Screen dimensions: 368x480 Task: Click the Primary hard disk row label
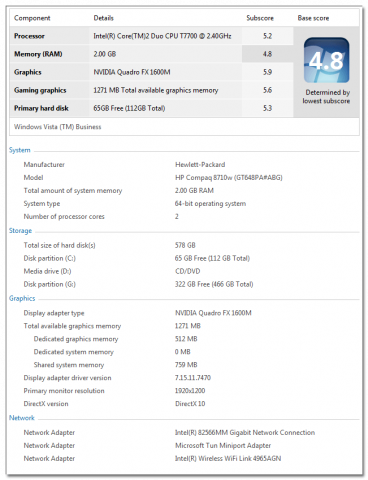click(x=41, y=108)
